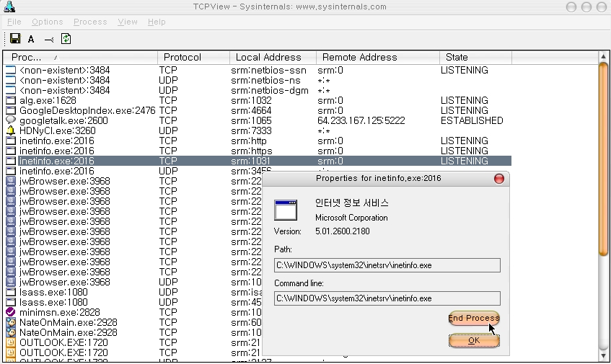
Task: Click the TCPView app icon in title bar
Action: tap(9, 6)
